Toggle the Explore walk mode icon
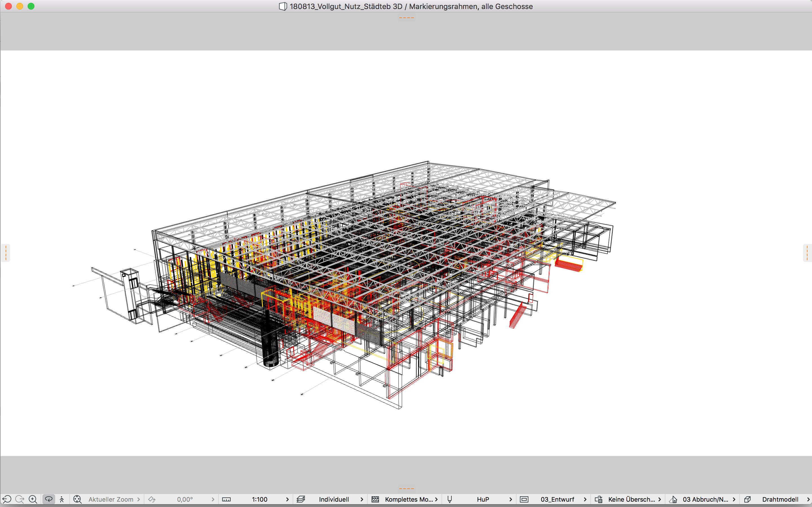This screenshot has width=812, height=507. (62, 499)
